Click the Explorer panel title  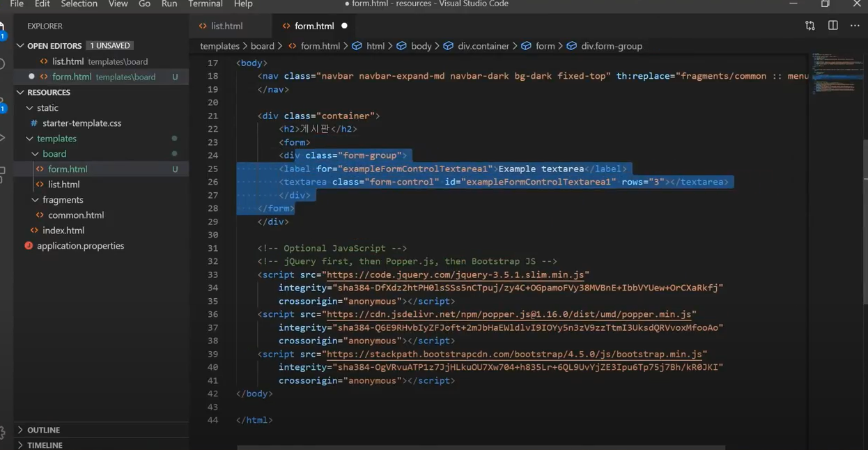[x=45, y=26]
